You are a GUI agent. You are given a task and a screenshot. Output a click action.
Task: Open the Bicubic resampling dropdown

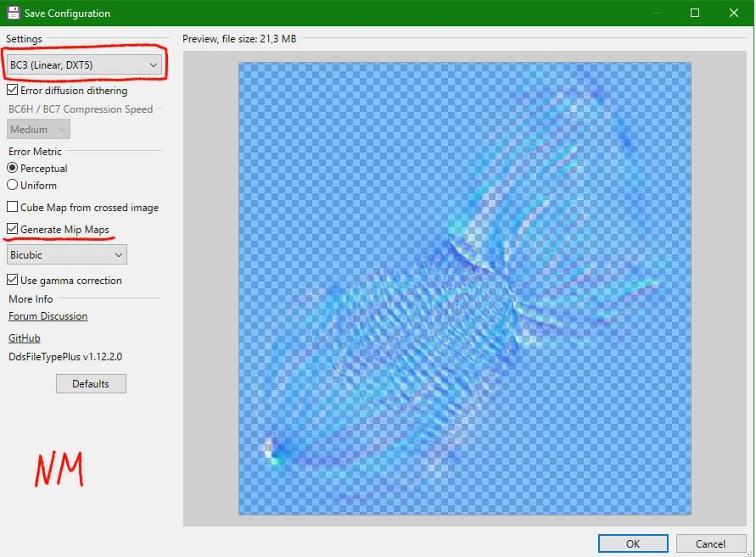(x=66, y=254)
